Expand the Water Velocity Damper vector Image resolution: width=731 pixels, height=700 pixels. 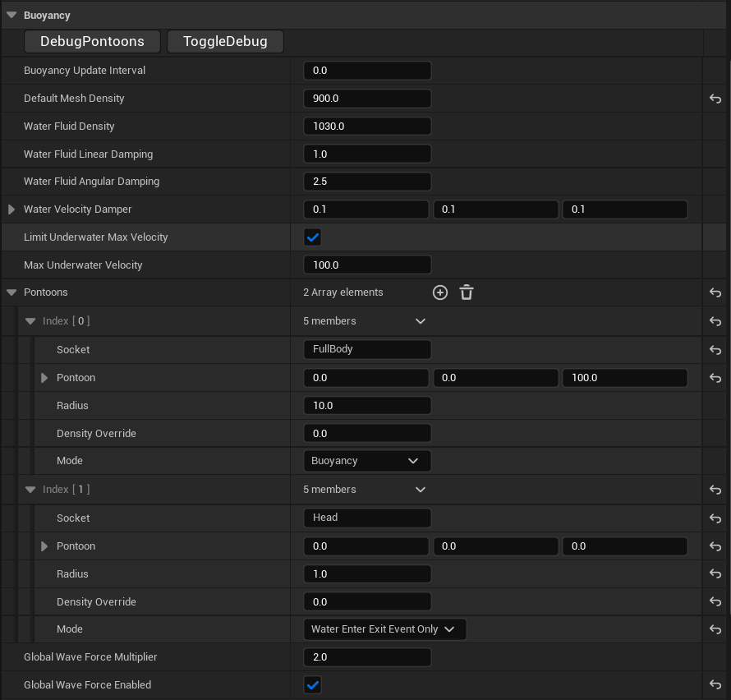click(x=11, y=210)
